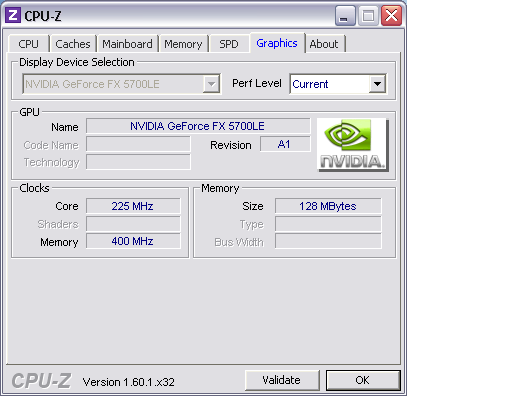This screenshot has width=512, height=396.
Task: Open the display device selection dropdown arrow
Action: pyautogui.click(x=211, y=84)
